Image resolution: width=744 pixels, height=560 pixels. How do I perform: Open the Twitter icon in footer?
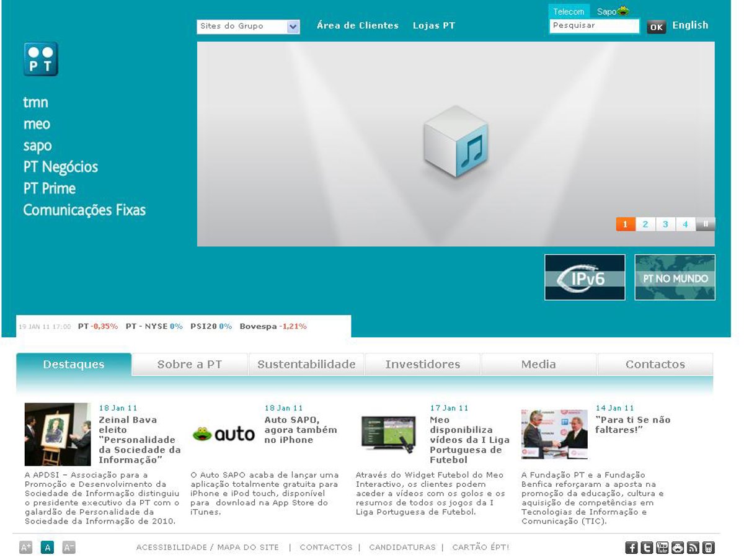[647, 548]
